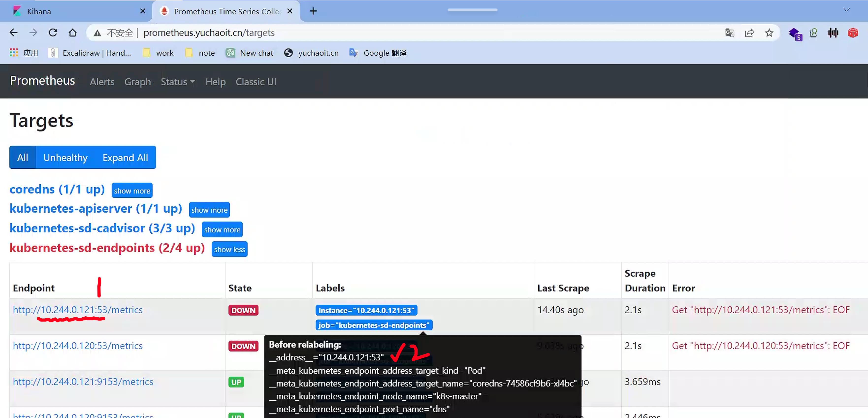Expand coredns group with show more
Screen dimensions: 868x418
132,191
